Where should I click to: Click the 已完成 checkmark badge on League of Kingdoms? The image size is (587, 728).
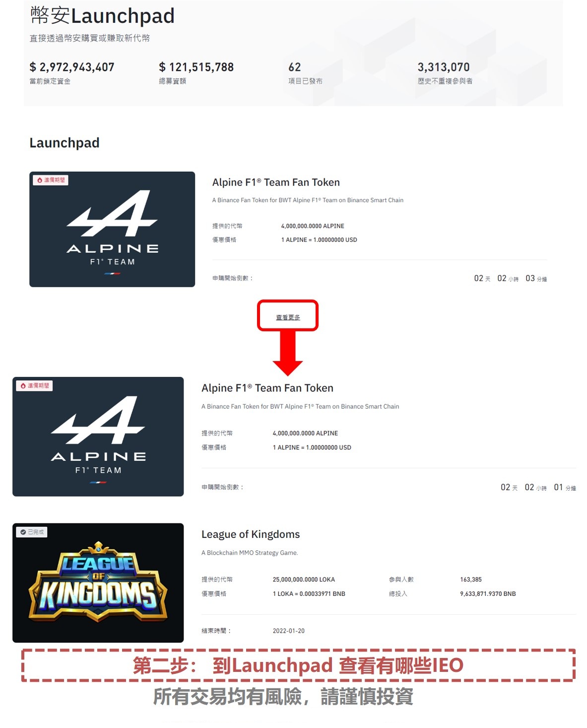click(32, 532)
